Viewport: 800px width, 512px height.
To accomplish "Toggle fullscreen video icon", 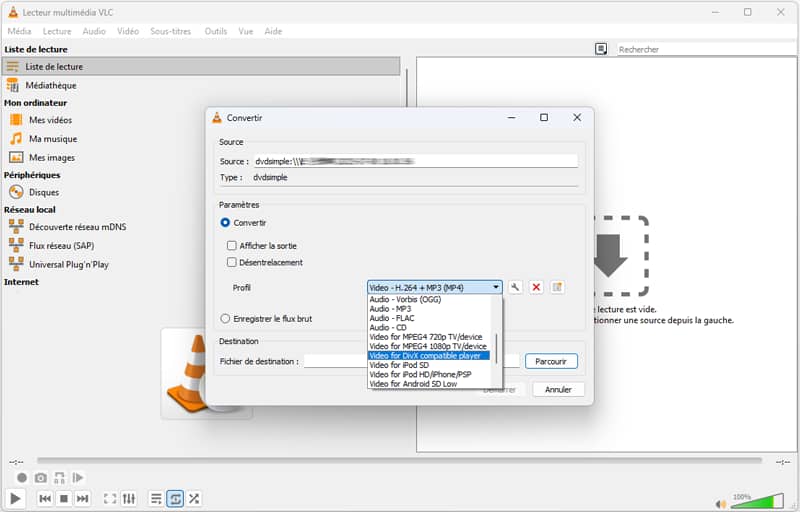I will [110, 498].
